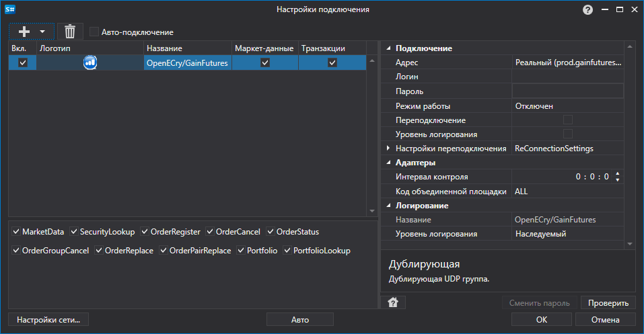
Task: Select the OpenECry/GainFutures name cell
Action: click(x=188, y=62)
